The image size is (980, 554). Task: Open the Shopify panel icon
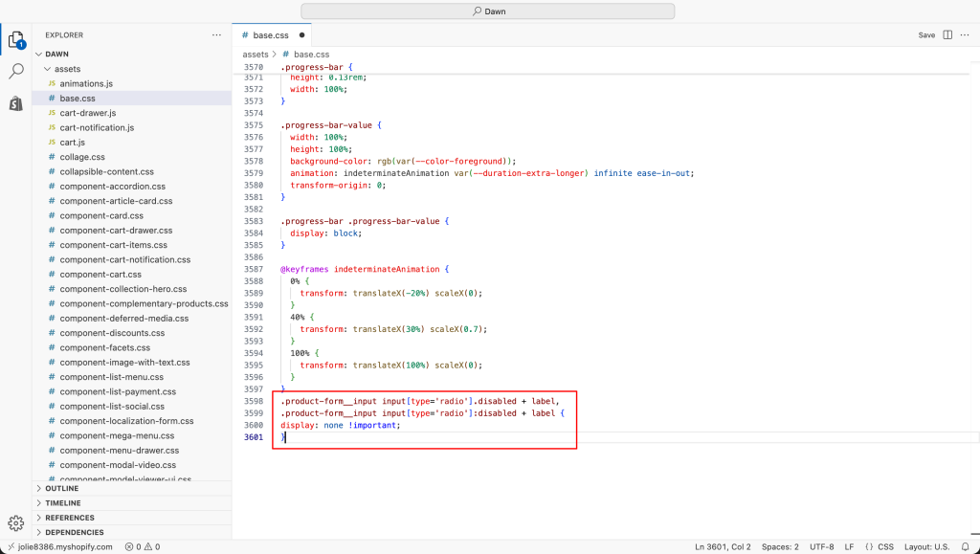pos(16,102)
